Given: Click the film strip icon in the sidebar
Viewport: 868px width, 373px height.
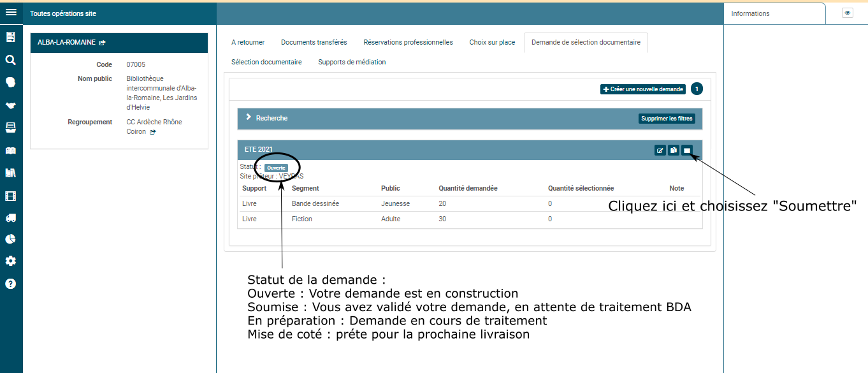Looking at the screenshot, I should click(x=10, y=196).
